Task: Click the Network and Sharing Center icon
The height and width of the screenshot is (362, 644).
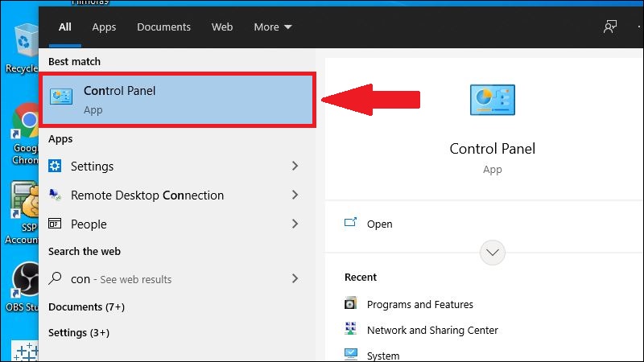Action: [x=350, y=329]
